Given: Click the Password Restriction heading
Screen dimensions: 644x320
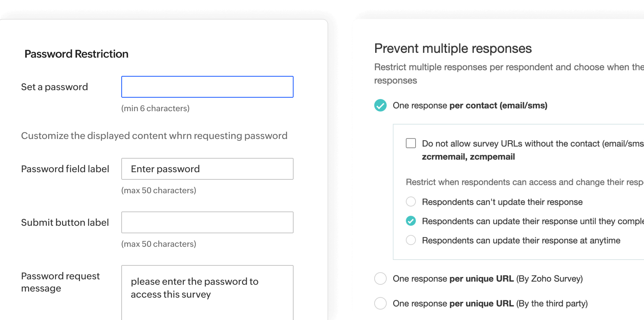Looking at the screenshot, I should (x=77, y=54).
